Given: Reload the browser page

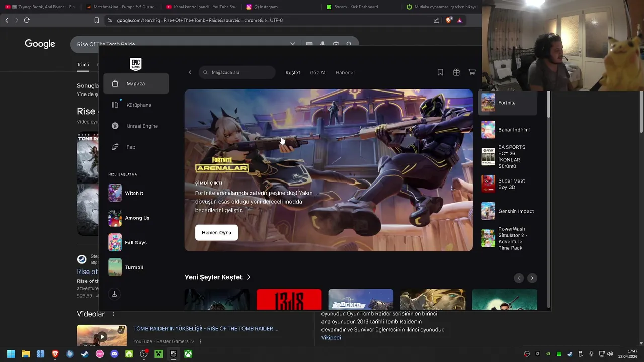Looking at the screenshot, I should click(27, 20).
